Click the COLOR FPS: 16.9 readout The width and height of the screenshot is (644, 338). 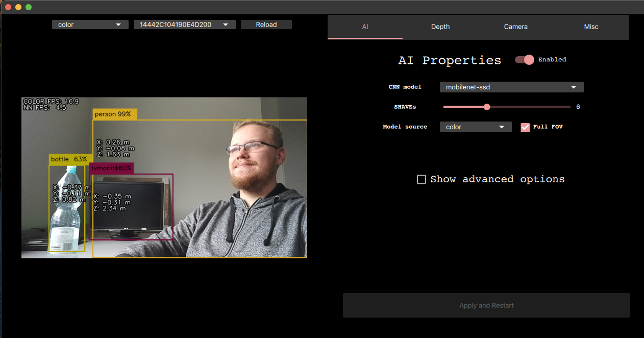[51, 102]
